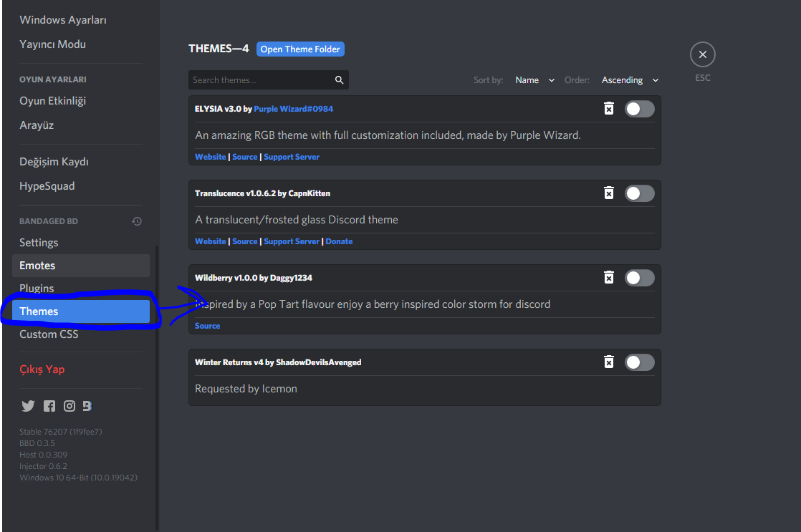Image resolution: width=801 pixels, height=532 pixels.
Task: Go to Oyun Etkinliği settings
Action: pos(81,100)
